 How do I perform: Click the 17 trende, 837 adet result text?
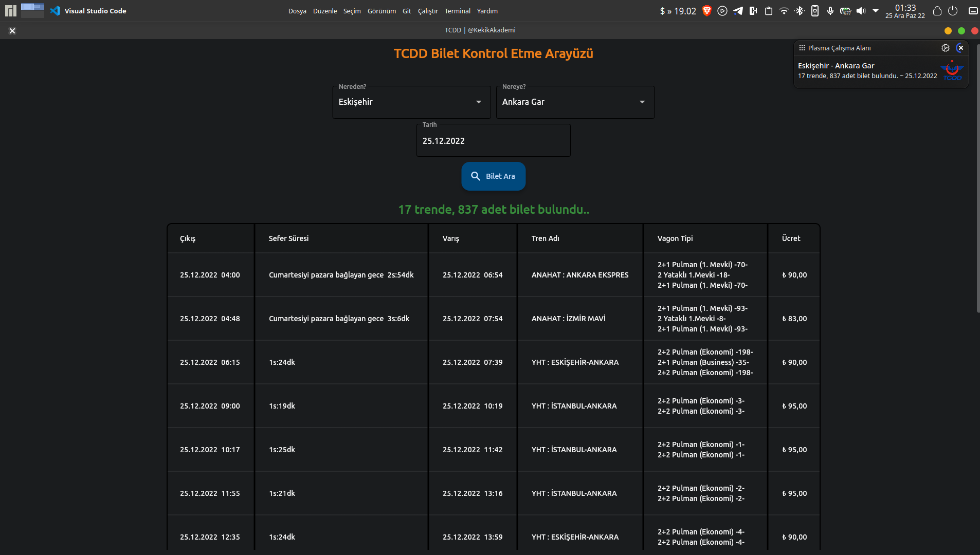tap(494, 210)
